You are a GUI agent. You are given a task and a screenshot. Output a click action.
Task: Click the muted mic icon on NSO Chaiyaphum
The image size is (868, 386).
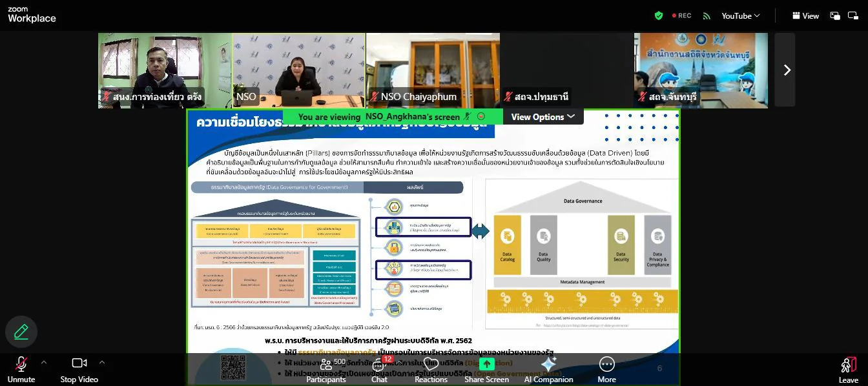click(374, 97)
